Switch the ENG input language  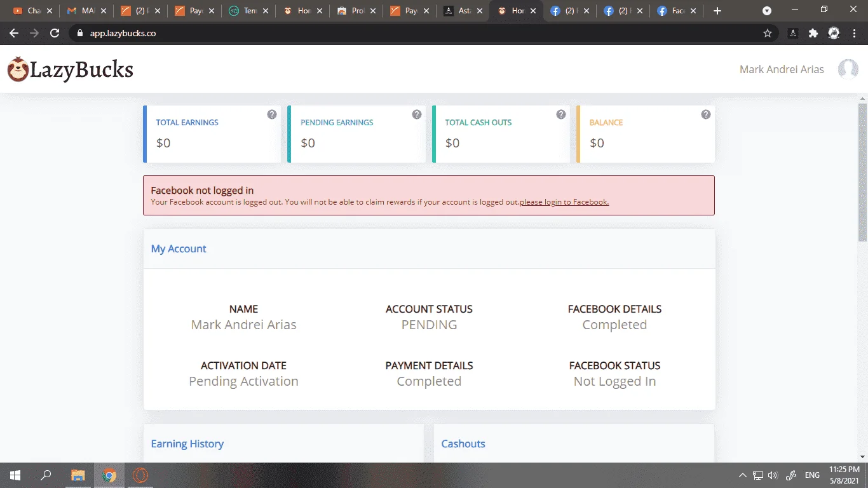point(812,475)
